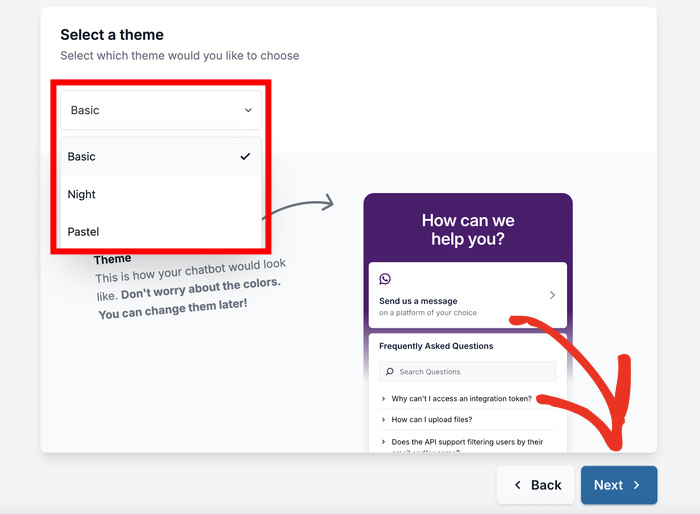Viewport: 700px width, 514px height.
Task: Click the Frequently Asked Questions heading
Action: click(436, 346)
